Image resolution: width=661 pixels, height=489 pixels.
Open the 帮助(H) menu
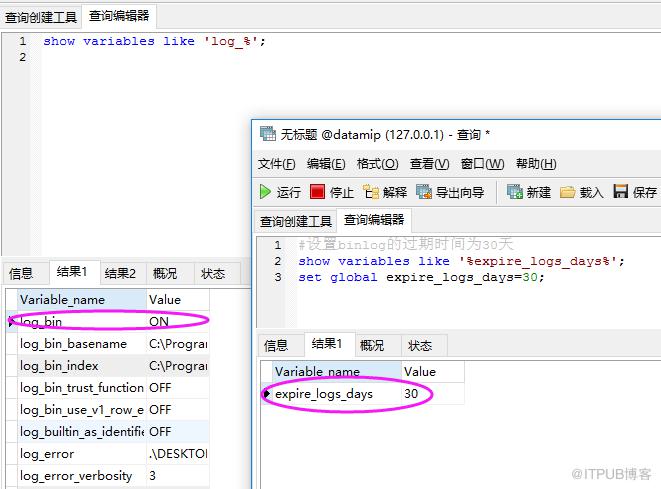coord(536,164)
